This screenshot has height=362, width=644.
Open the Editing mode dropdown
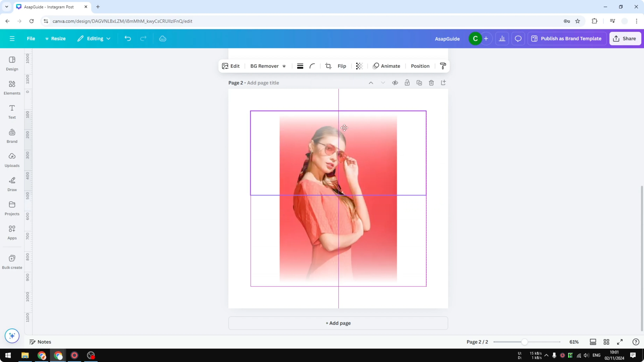point(94,38)
